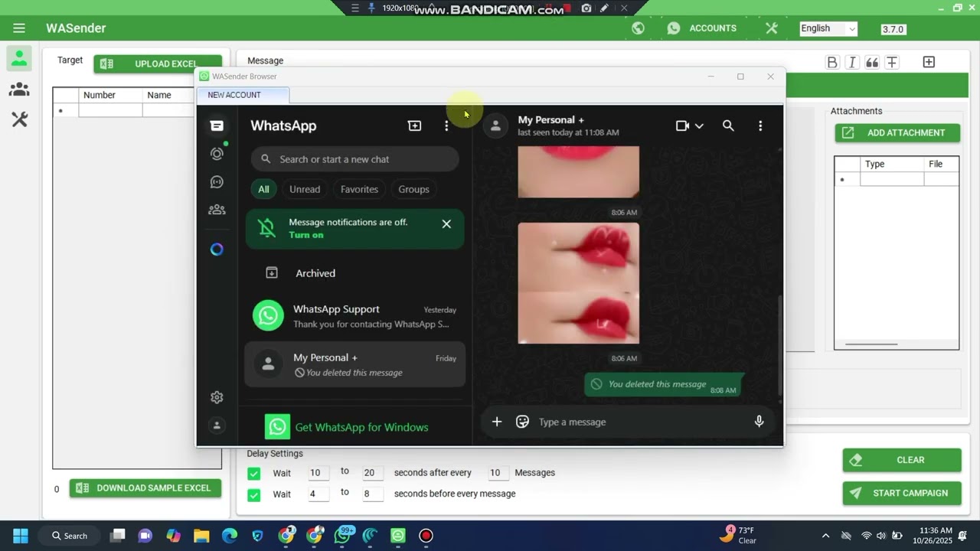This screenshot has height=551, width=980.
Task: Open the profile icon in WhatsApp sidebar
Action: coord(217,425)
